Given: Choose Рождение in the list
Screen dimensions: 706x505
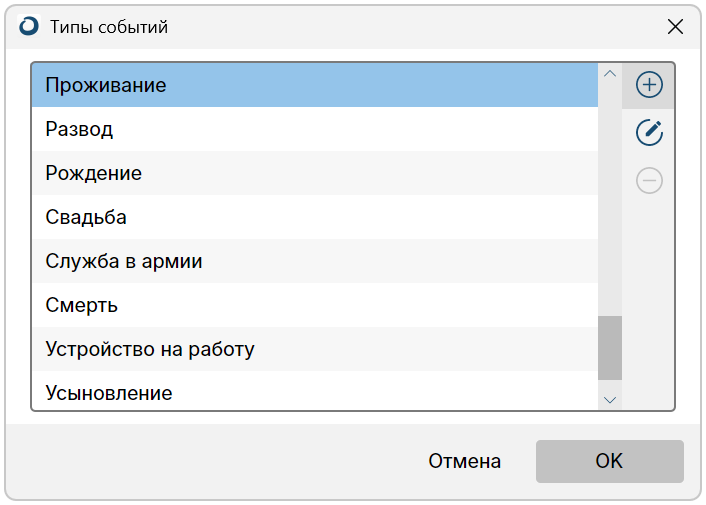Looking at the screenshot, I should pos(315,173).
